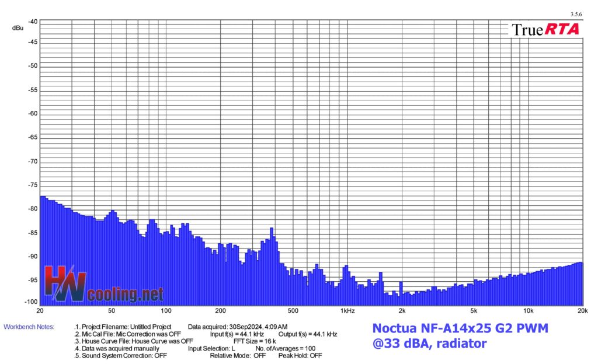Viewport: 598px width, 364px height.
Task: Click the -40 level axis label
Action: (33, 22)
